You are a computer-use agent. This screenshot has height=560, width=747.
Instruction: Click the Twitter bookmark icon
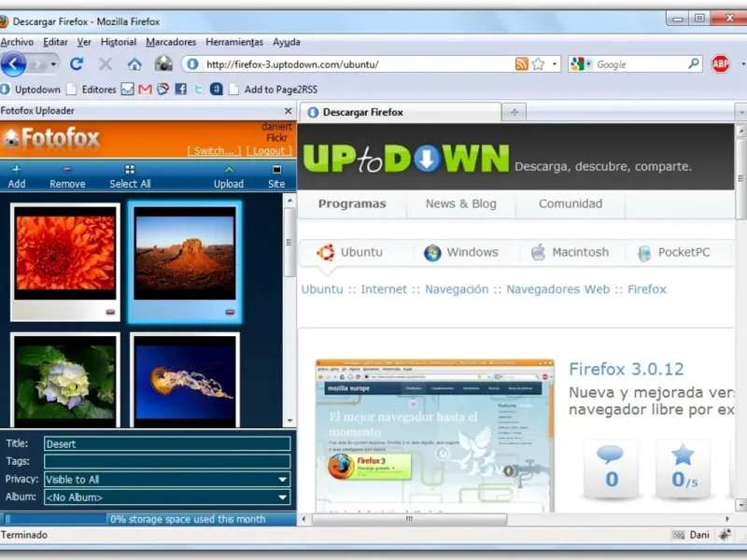(x=199, y=89)
